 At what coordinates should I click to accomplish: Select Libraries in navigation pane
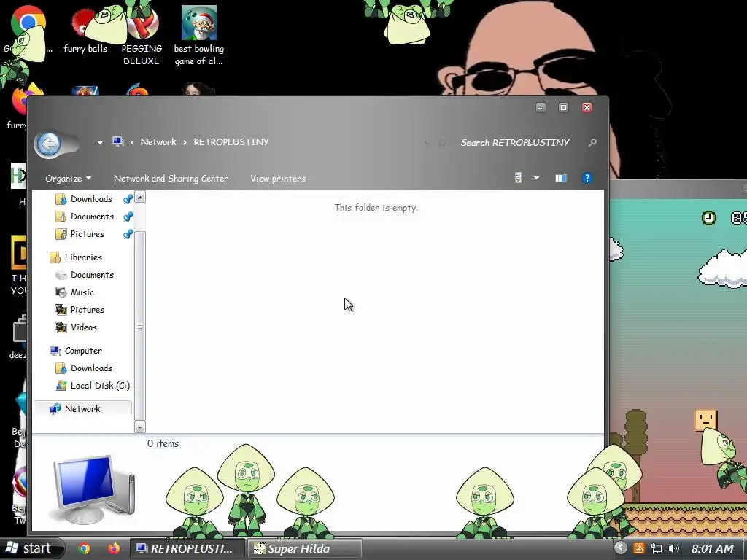click(x=83, y=257)
